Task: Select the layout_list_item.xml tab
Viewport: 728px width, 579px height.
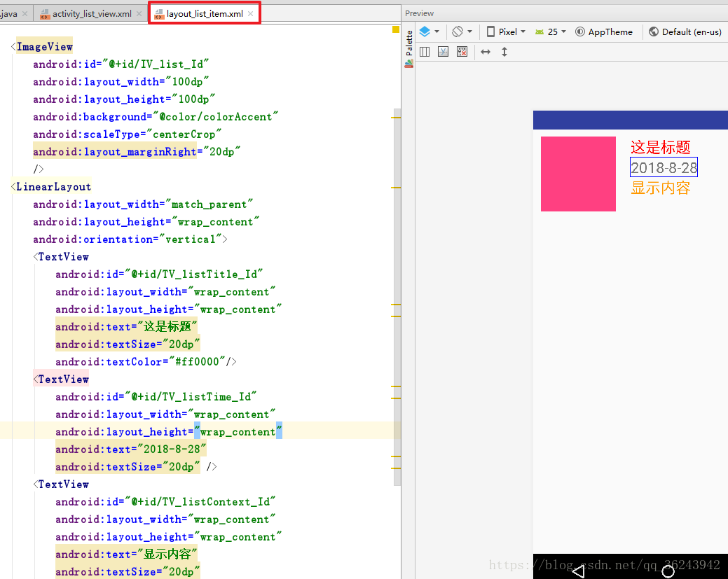Action: (x=205, y=14)
